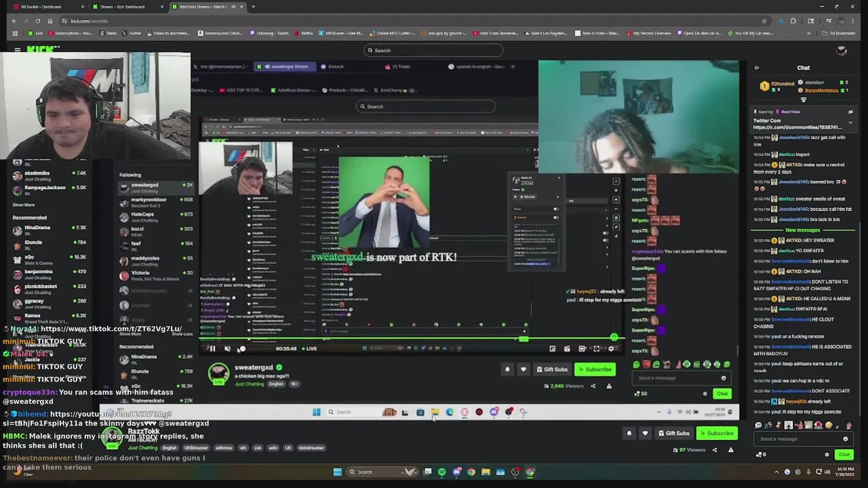This screenshot has height=488, width=868.
Task: Click Just Chatting category under sweatergxd
Action: click(x=249, y=384)
